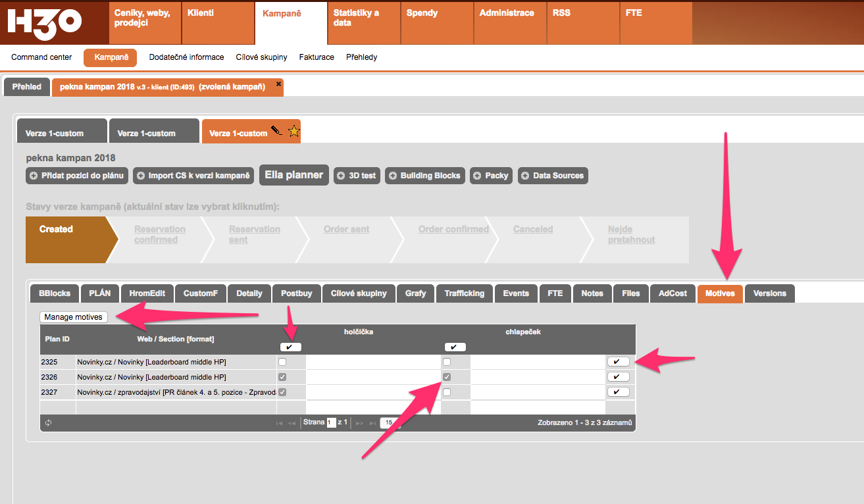Screen dimensions: 864x504
Task: Switch to the Trafficking tab
Action: 464,293
